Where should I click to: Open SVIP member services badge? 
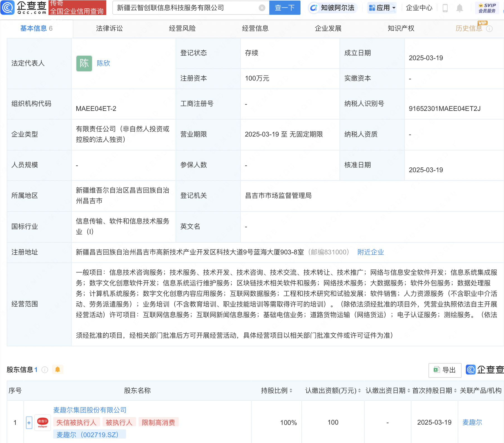click(x=487, y=8)
